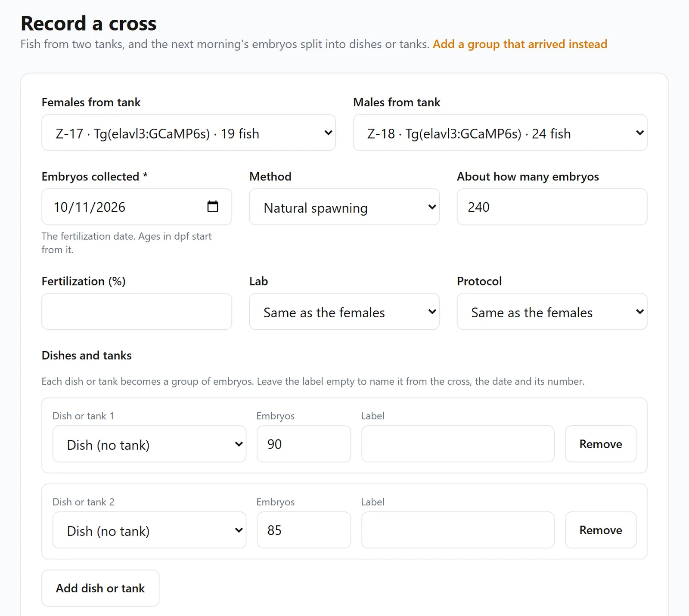Click the Embryos field showing 85
689x616 pixels.
click(304, 530)
